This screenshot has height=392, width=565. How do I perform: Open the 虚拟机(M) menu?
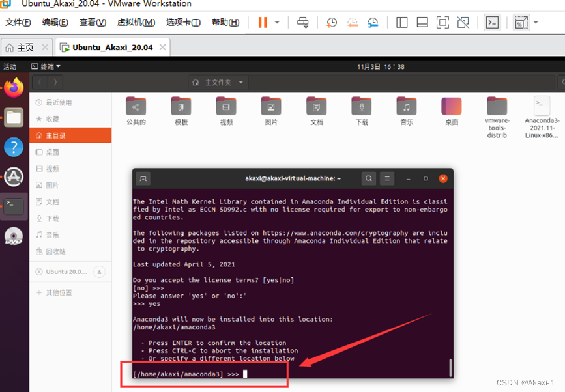coord(136,22)
